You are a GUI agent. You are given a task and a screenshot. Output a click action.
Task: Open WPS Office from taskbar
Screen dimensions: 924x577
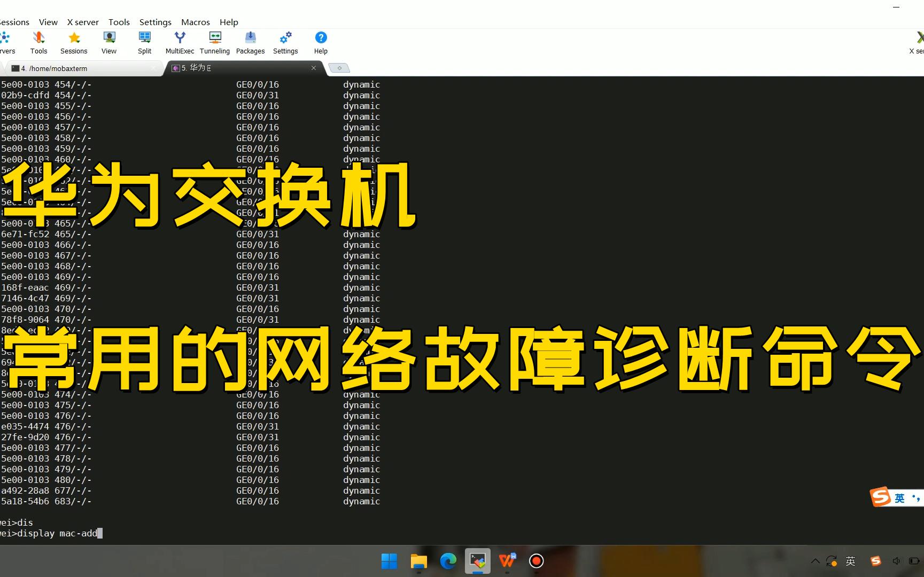pos(507,561)
